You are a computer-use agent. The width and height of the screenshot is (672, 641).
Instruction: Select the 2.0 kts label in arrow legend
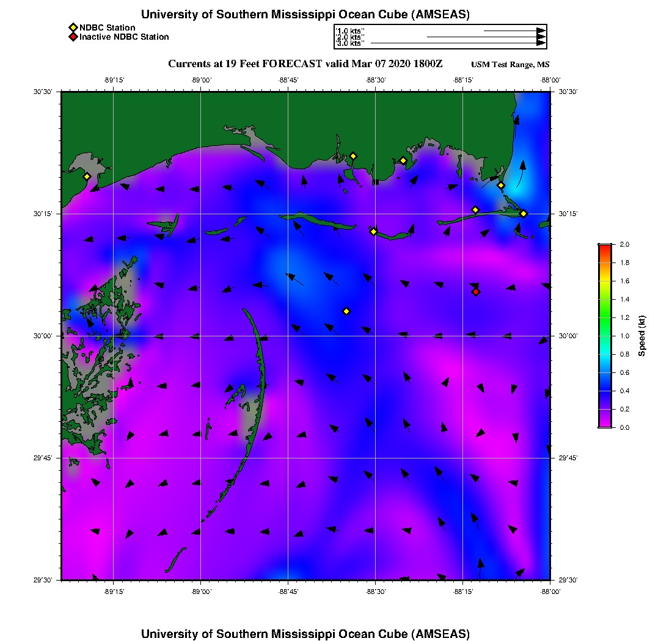click(x=351, y=37)
